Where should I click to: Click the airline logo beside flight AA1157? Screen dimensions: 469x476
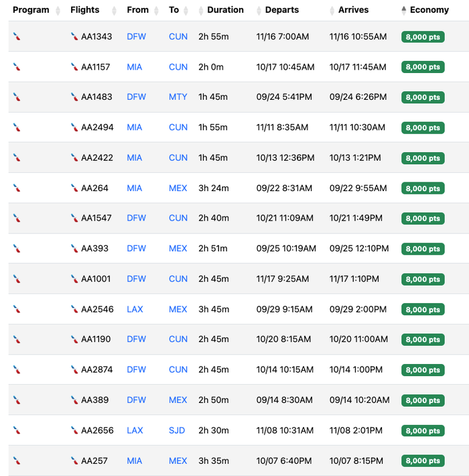click(x=74, y=67)
